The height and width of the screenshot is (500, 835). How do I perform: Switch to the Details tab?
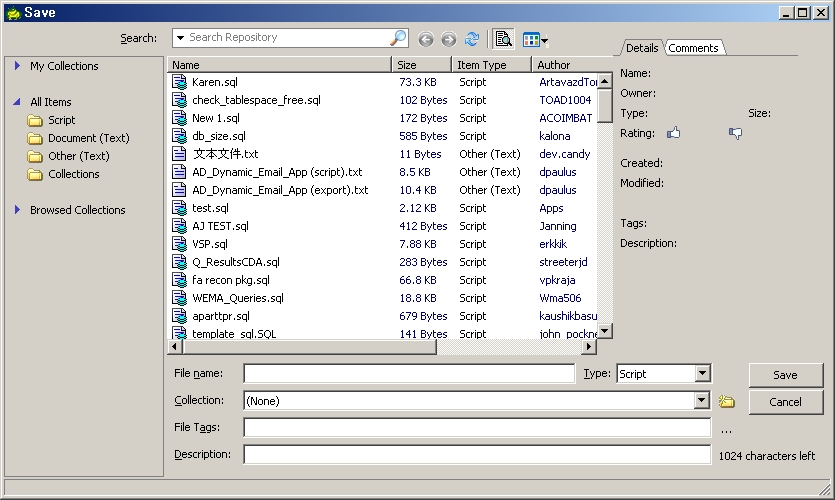click(642, 48)
